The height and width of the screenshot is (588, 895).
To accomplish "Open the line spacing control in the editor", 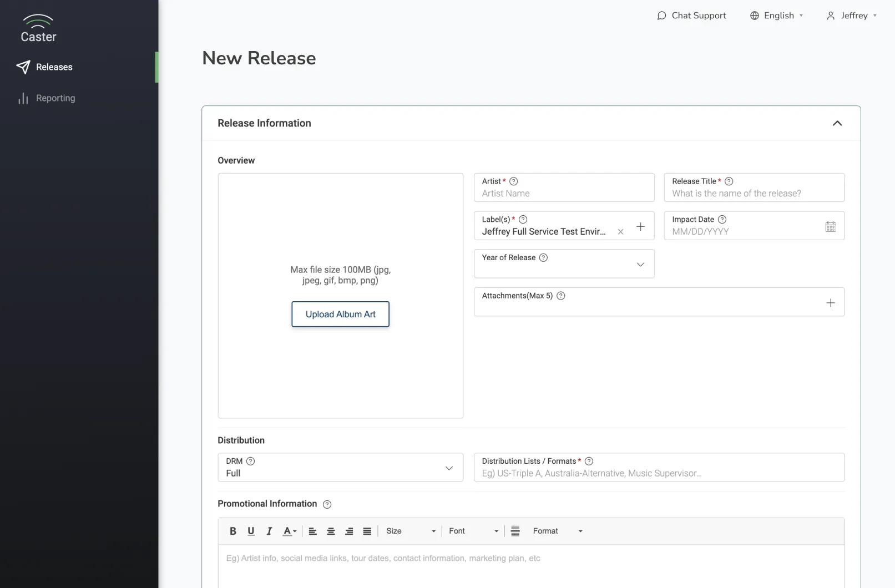I will [515, 531].
